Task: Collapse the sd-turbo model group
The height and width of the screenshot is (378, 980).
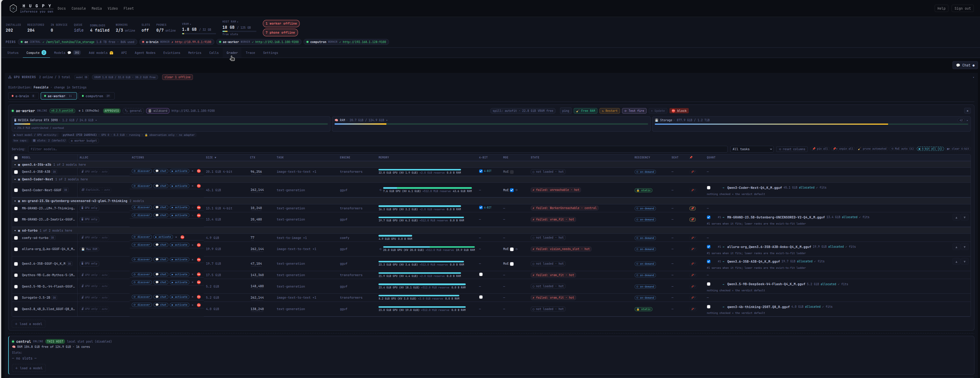Action: 15,231
